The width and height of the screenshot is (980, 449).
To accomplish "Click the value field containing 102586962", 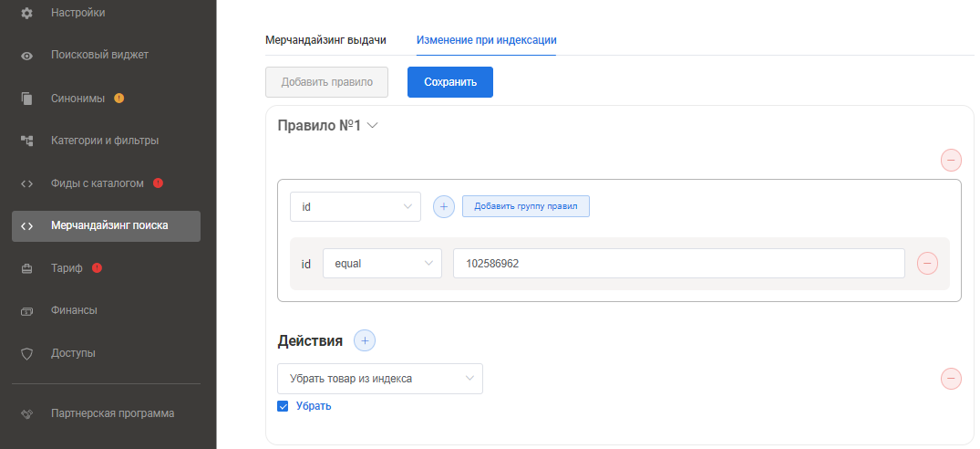I will pos(678,264).
